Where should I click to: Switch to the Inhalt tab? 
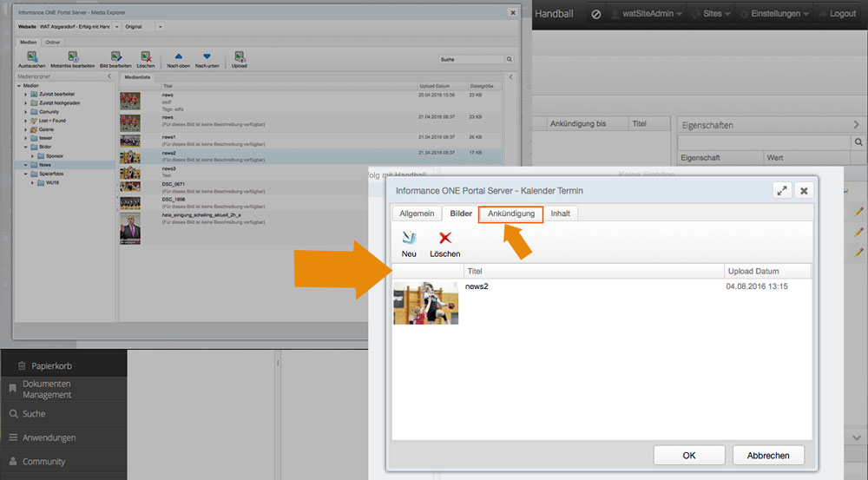tap(560, 214)
